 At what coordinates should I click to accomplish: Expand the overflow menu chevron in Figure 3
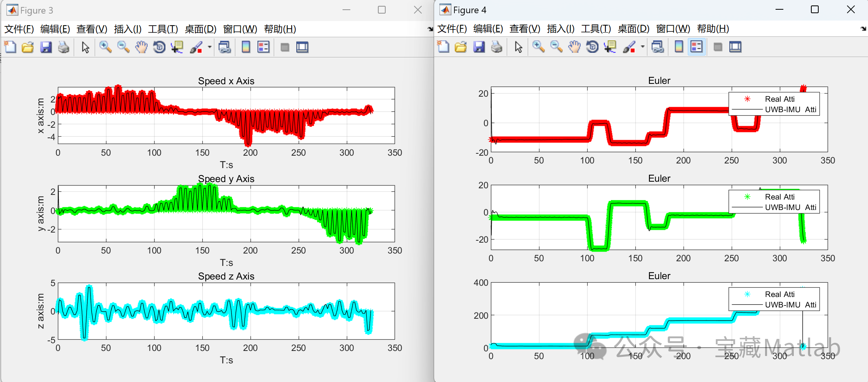[x=430, y=29]
